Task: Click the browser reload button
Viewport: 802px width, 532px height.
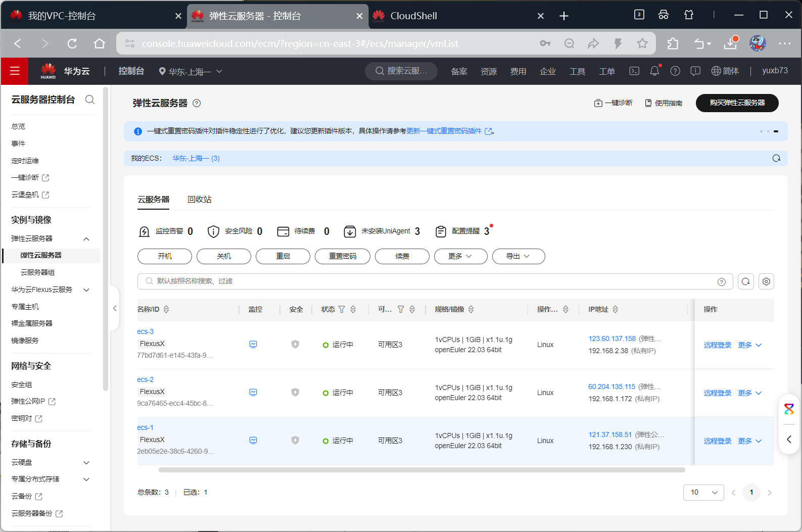Action: (x=72, y=43)
